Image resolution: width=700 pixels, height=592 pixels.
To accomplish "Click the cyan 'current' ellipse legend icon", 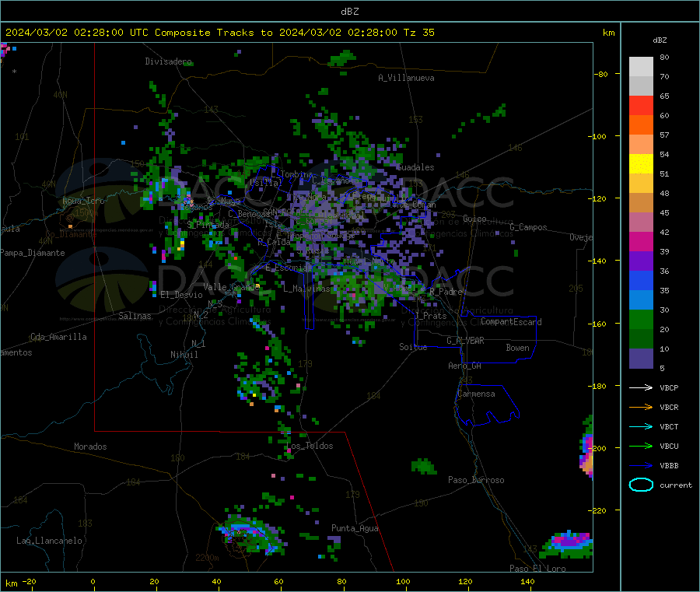I will (641, 485).
